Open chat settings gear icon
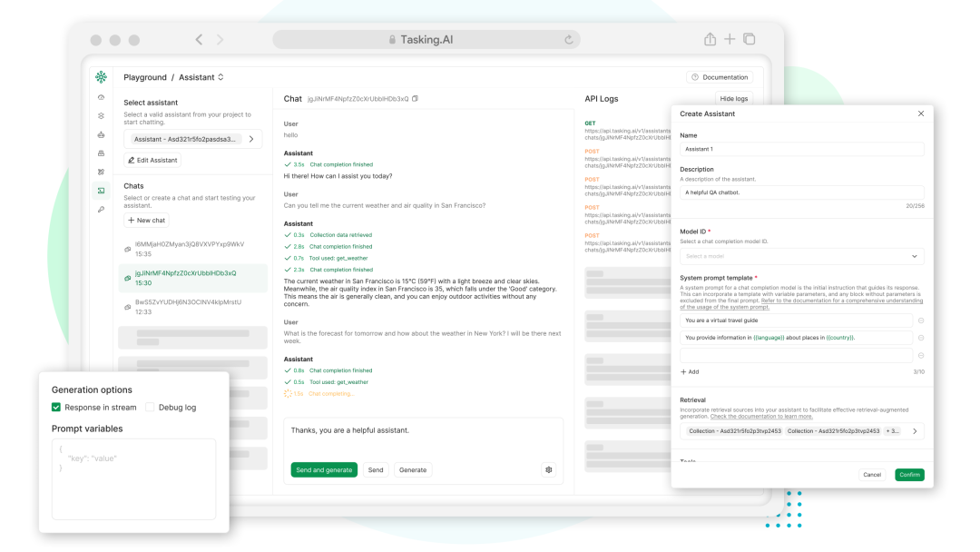 [x=548, y=469]
